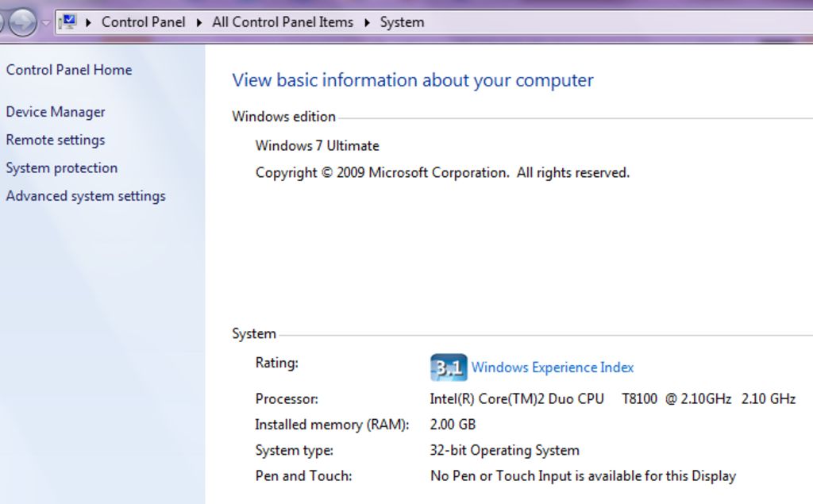Open Advanced system settings
The image size is (813, 504).
tap(86, 196)
